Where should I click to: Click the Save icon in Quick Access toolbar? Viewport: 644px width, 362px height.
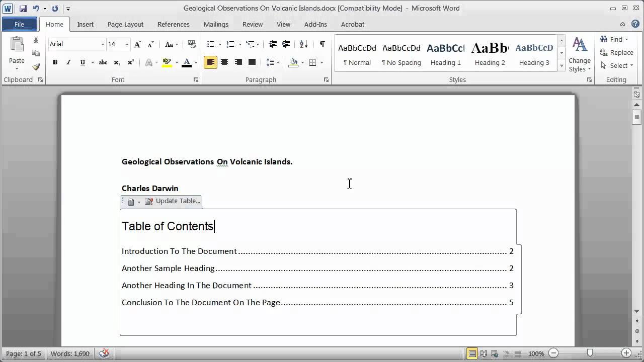tap(23, 9)
